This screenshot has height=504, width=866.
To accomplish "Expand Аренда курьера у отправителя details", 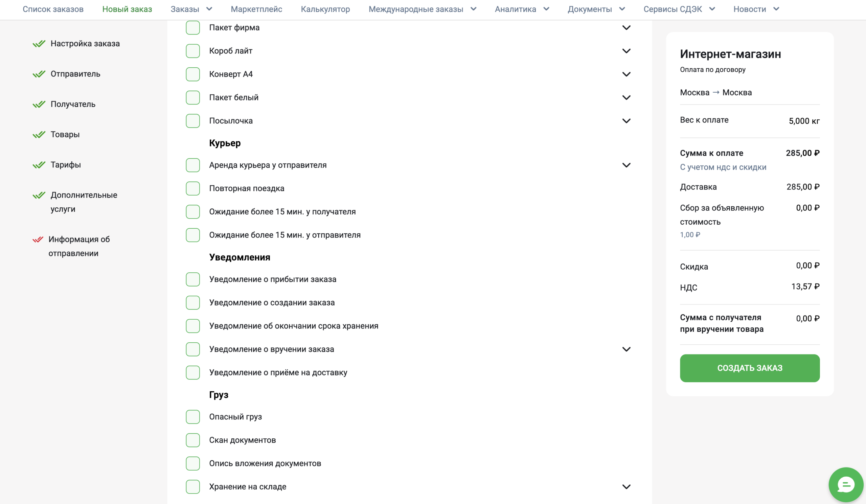I will pos(626,165).
